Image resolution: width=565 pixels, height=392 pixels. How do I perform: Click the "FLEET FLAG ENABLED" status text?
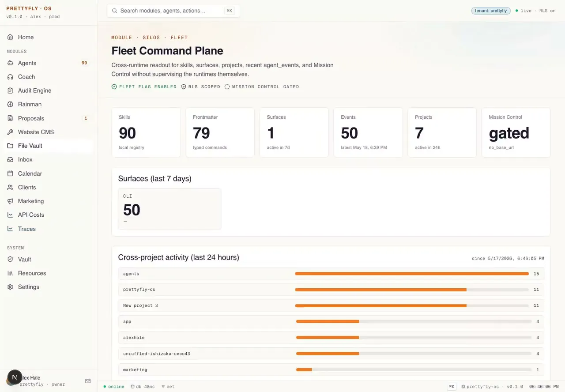point(148,87)
